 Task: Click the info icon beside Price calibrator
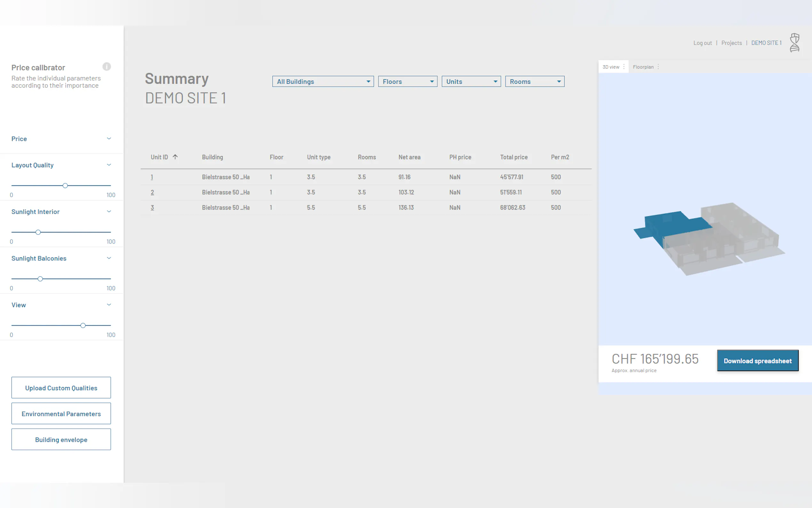(106, 67)
